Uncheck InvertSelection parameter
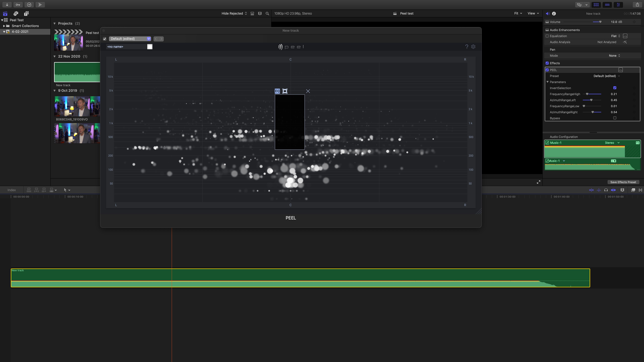Viewport: 644px width, 362px height. click(615, 88)
